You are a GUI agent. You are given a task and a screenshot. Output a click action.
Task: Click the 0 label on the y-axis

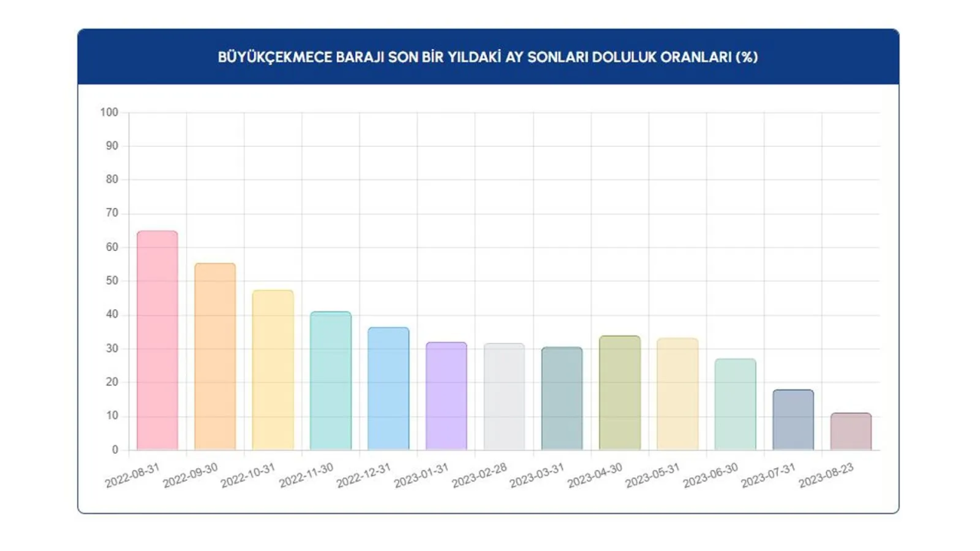[115, 450]
